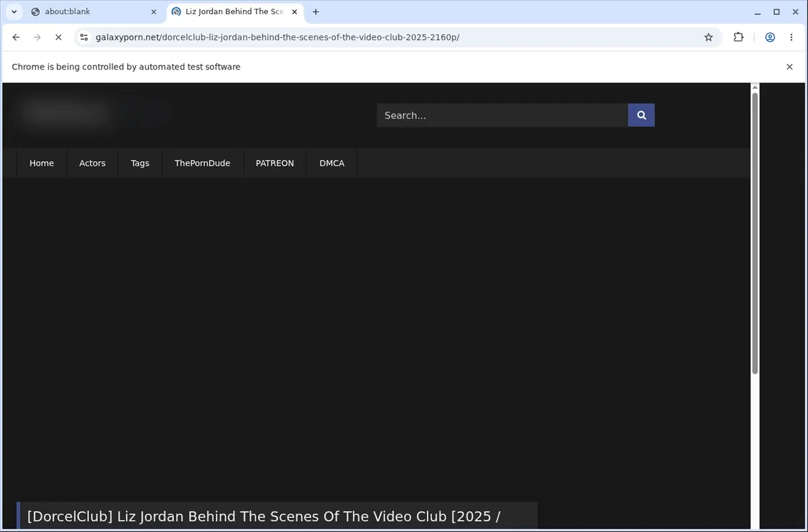This screenshot has width=808, height=532.
Task: Bookmark this page with the star icon
Action: 708,38
